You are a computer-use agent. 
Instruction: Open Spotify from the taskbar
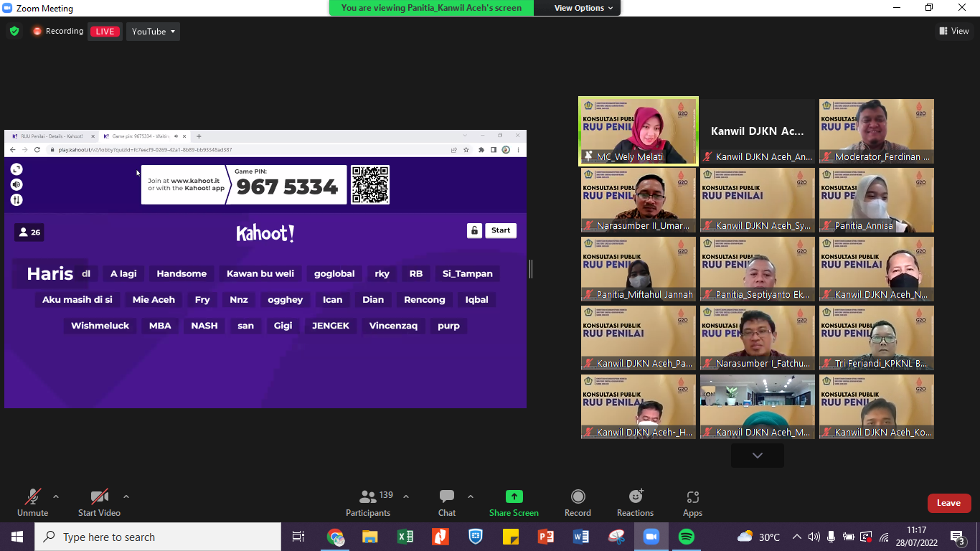pos(686,537)
